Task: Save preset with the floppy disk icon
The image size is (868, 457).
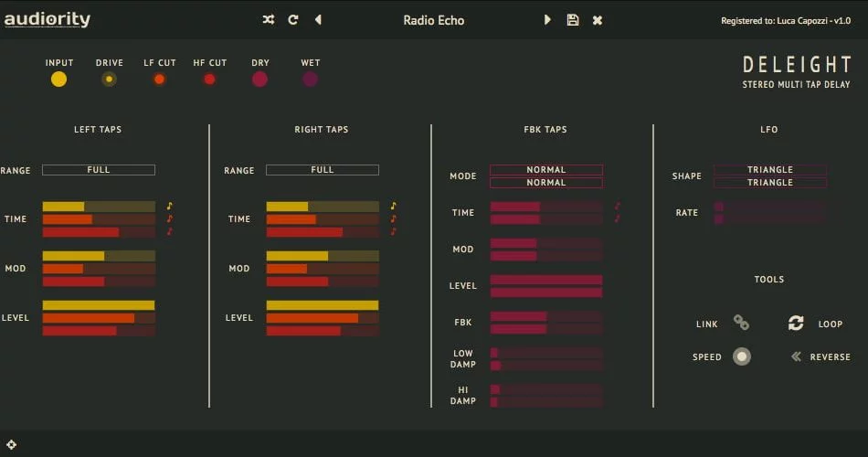Action: click(x=573, y=20)
